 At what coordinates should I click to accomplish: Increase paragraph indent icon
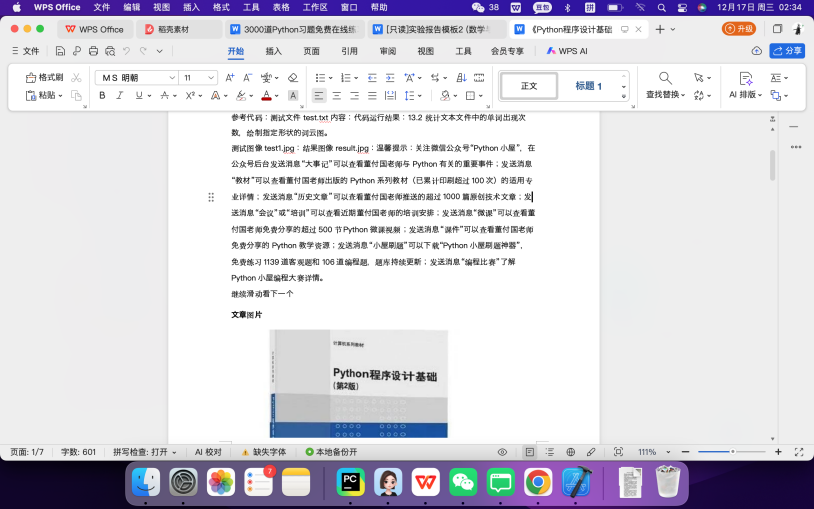[390, 77]
